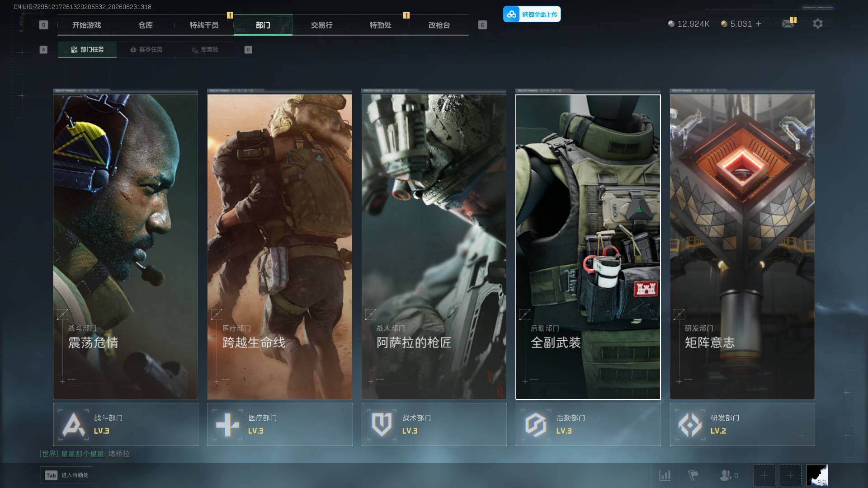Click the second empty squad slot plus

point(790,475)
